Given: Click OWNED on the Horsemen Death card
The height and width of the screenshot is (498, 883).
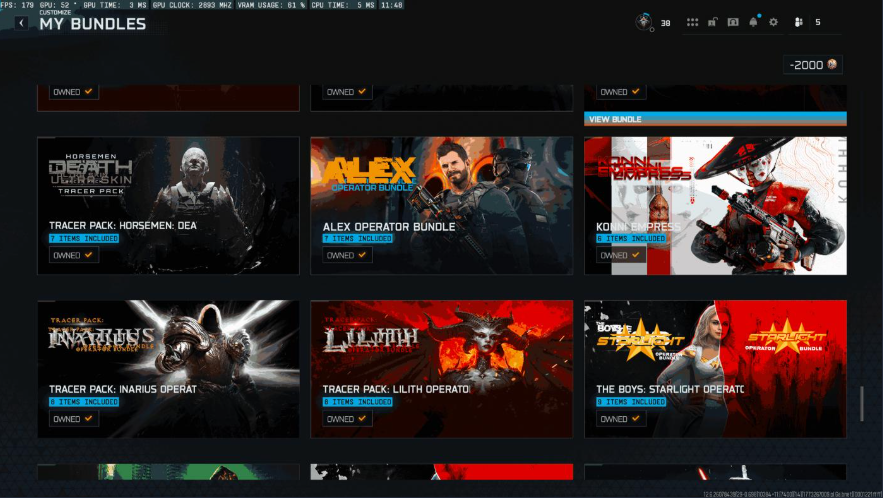Looking at the screenshot, I should [x=74, y=255].
